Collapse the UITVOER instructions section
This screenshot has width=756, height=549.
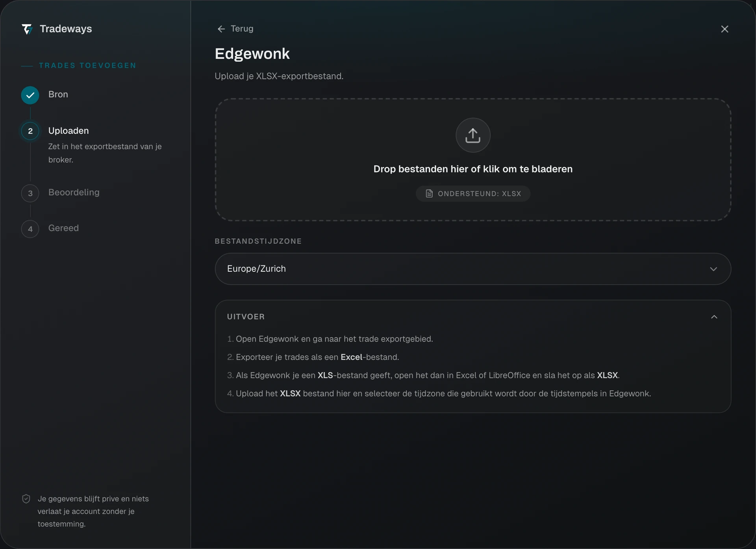[714, 317]
